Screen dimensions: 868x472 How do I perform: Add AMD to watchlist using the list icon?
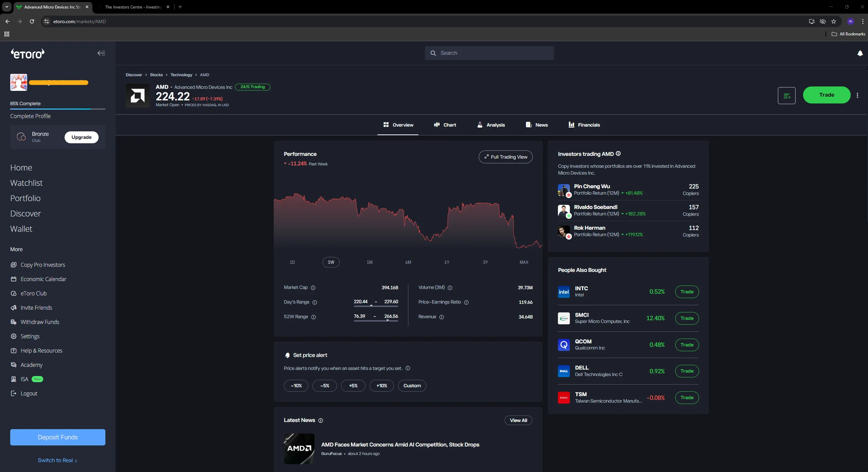tap(786, 95)
